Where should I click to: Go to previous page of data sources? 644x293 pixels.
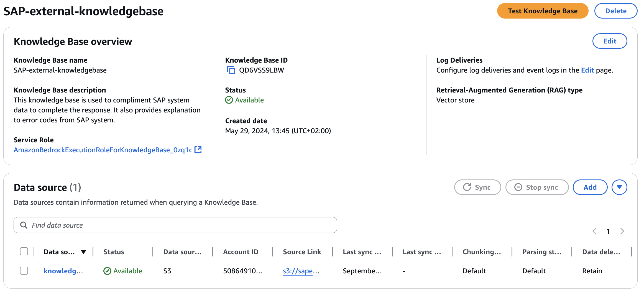pyautogui.click(x=594, y=231)
